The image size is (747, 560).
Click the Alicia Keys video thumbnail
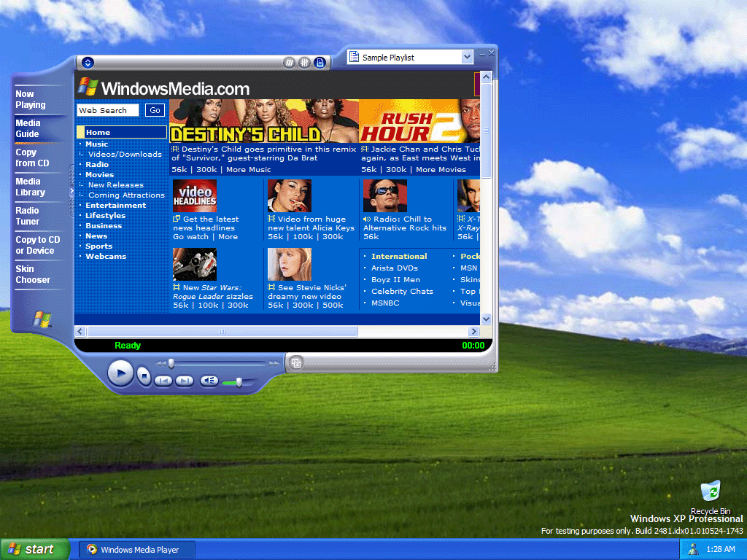tap(289, 195)
